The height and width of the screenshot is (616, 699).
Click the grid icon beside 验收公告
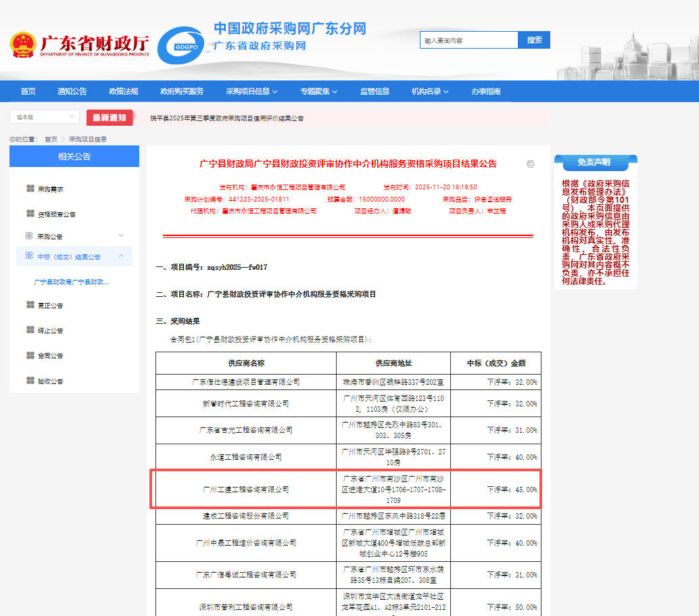pyautogui.click(x=30, y=381)
